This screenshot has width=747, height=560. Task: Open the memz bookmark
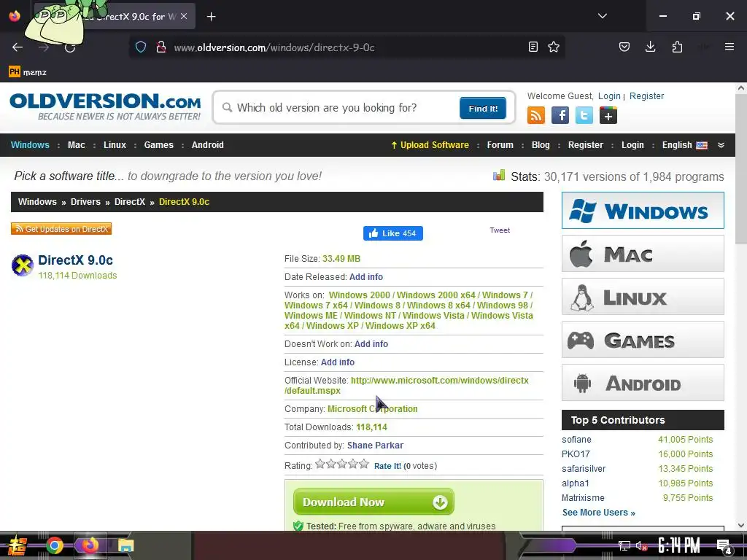point(28,72)
